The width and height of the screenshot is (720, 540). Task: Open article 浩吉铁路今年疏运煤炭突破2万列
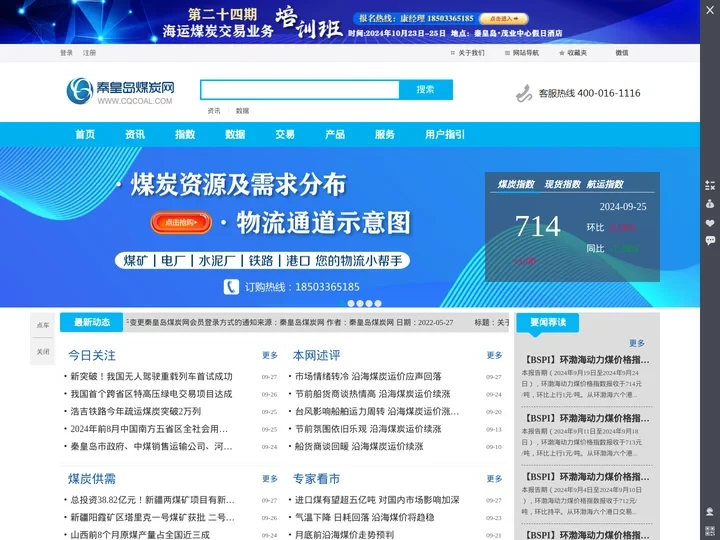click(x=135, y=411)
